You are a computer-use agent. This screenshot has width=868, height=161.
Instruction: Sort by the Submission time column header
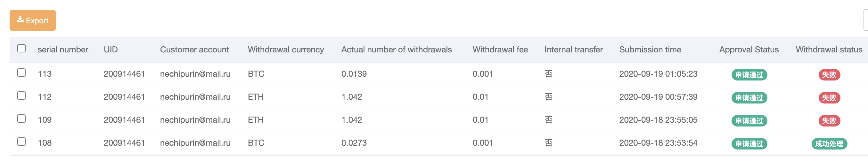(650, 50)
